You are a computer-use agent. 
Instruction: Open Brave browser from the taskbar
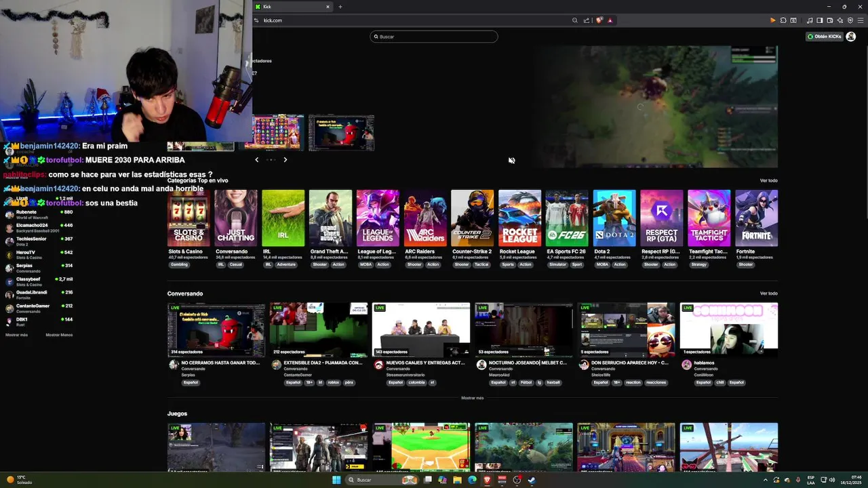click(x=487, y=480)
